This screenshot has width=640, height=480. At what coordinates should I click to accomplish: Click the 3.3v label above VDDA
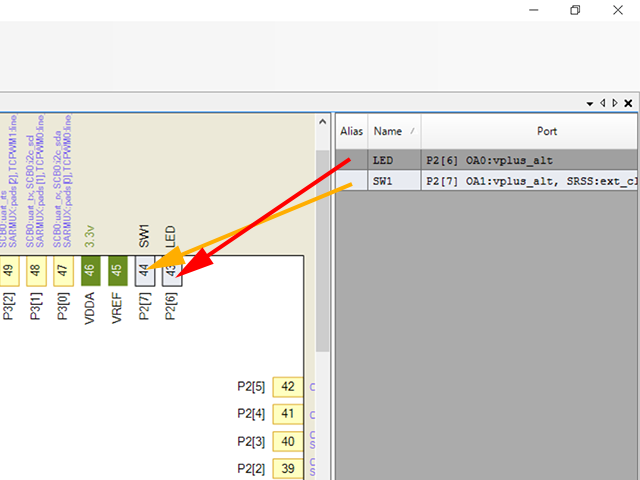coord(89,236)
